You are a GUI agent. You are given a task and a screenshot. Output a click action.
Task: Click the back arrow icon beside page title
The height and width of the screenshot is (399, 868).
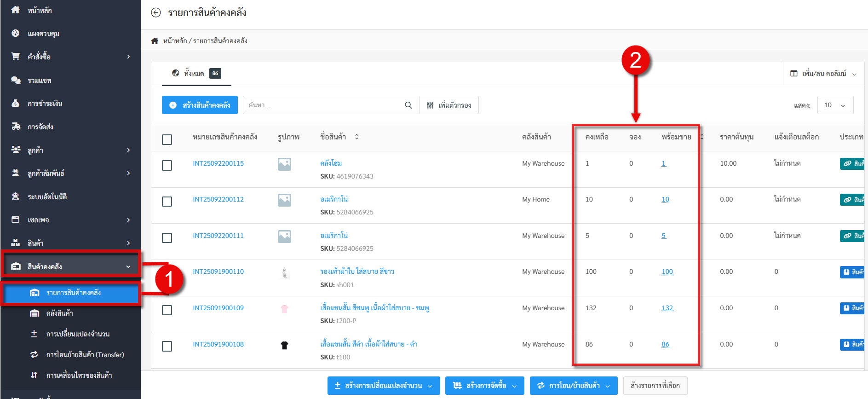coord(156,13)
